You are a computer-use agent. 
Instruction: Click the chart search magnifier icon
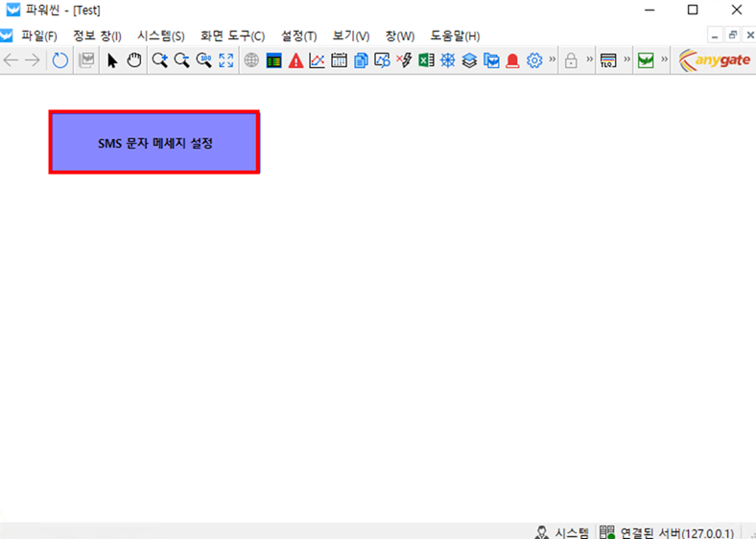382,60
